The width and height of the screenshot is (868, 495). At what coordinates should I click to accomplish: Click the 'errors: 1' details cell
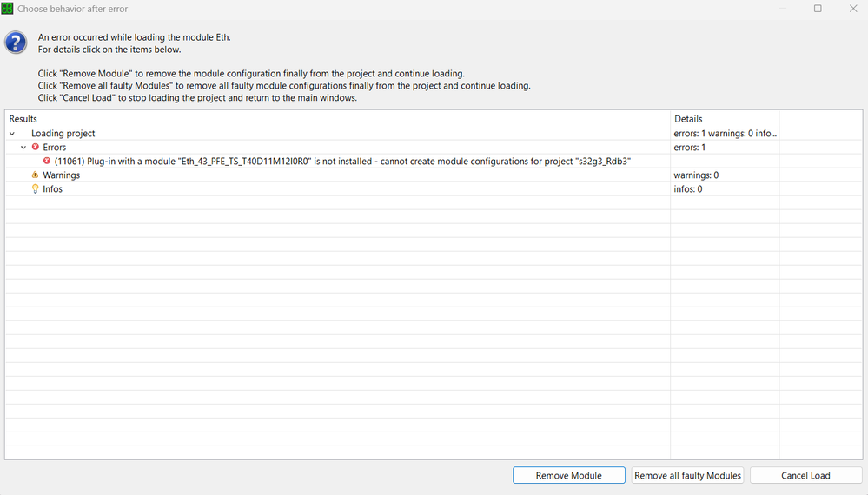pos(690,148)
